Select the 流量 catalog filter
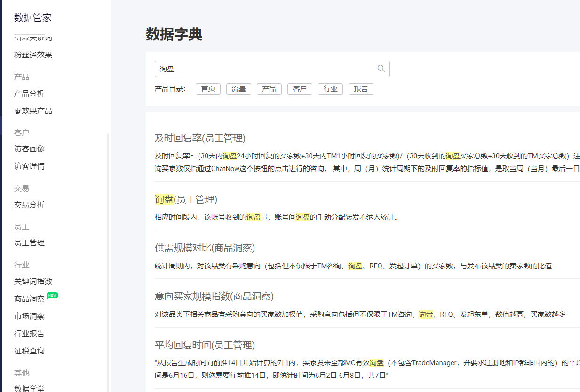The image size is (580, 392). click(x=238, y=89)
